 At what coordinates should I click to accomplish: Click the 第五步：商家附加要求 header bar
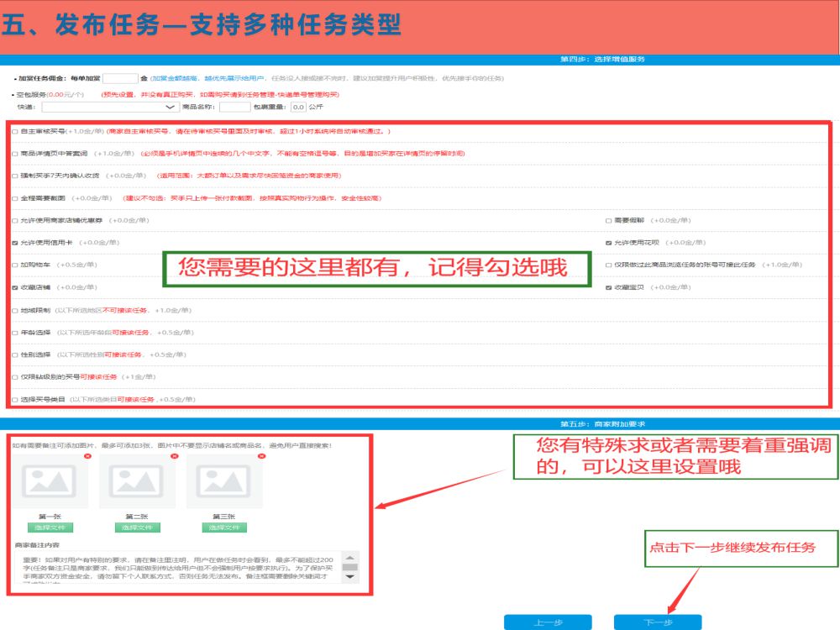click(x=420, y=423)
